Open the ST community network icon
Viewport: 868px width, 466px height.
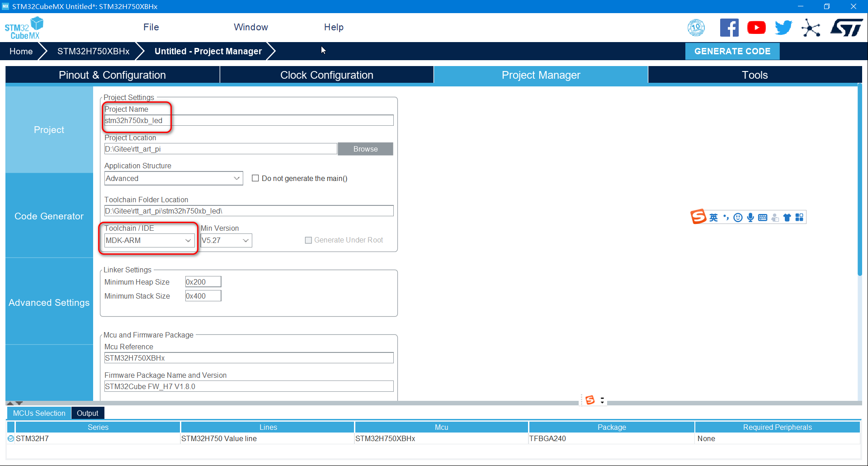[811, 28]
